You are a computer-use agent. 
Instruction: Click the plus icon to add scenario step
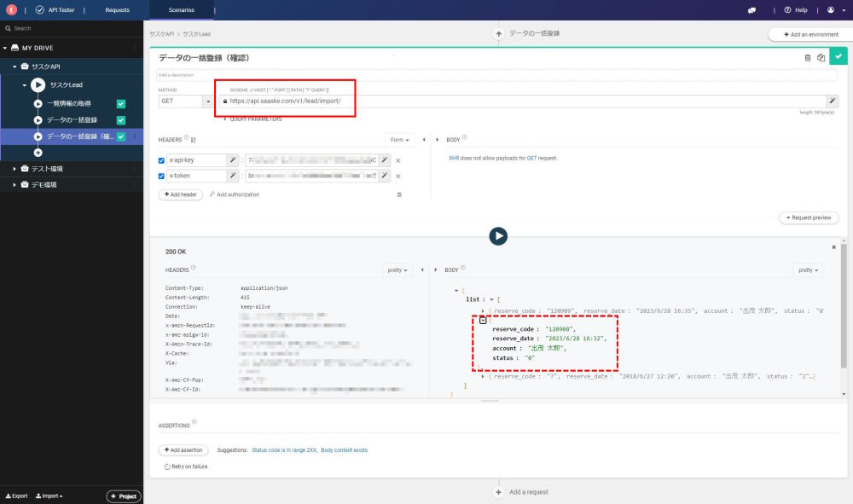coord(38,152)
